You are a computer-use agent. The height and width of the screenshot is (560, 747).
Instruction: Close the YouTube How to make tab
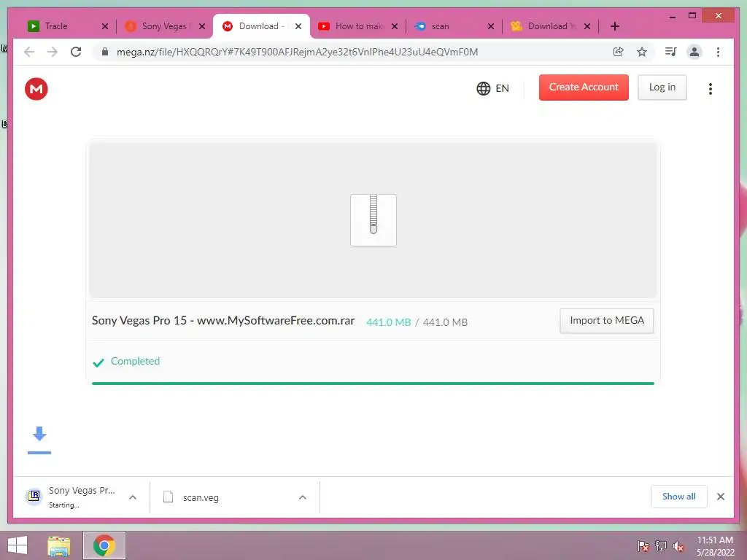[395, 26]
